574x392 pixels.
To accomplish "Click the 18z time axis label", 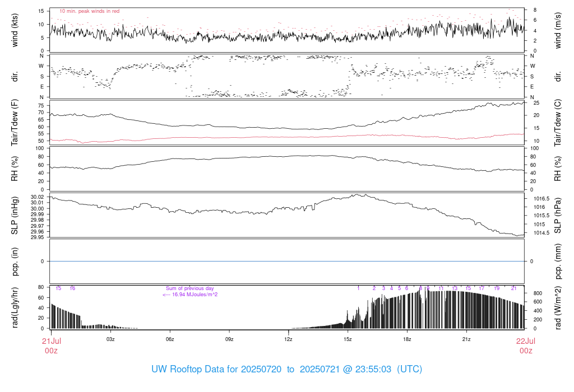I will 407,339.
